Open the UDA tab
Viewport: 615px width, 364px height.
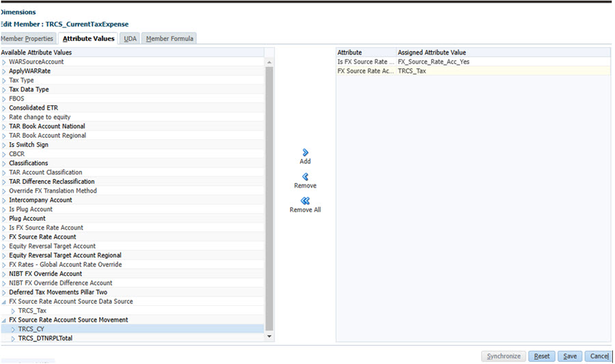coord(130,38)
